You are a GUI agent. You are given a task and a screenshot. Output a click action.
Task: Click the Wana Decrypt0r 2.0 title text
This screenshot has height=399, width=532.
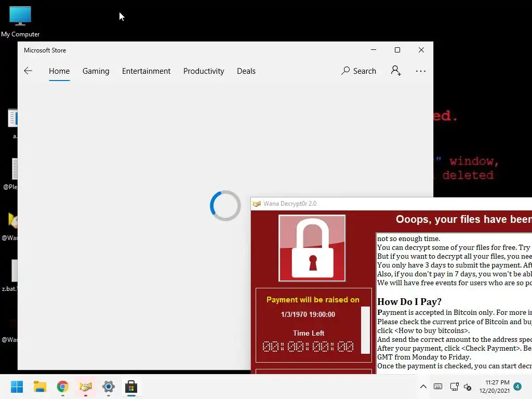click(290, 204)
